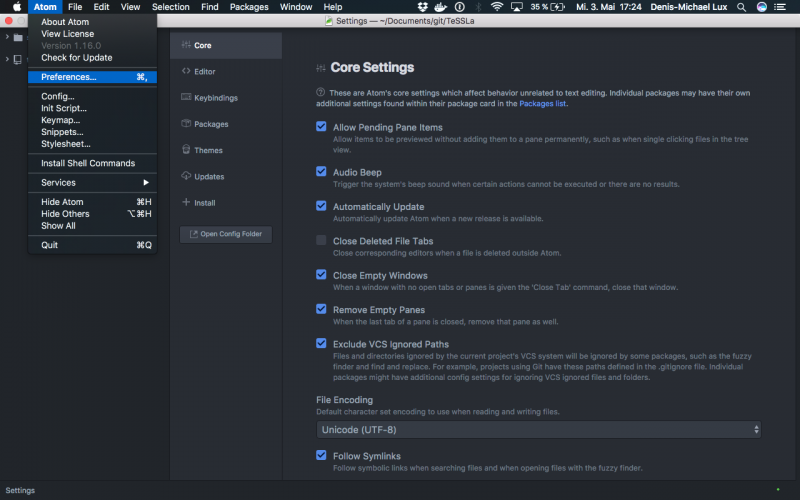Click the monitor icon in tree view
The width and height of the screenshot is (800, 500).
point(17,59)
